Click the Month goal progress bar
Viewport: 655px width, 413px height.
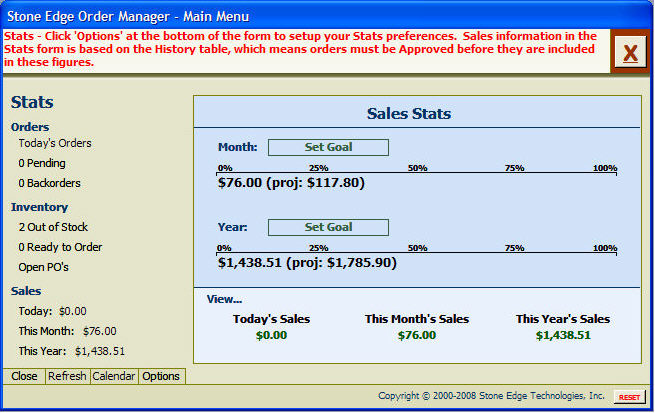coord(416,172)
